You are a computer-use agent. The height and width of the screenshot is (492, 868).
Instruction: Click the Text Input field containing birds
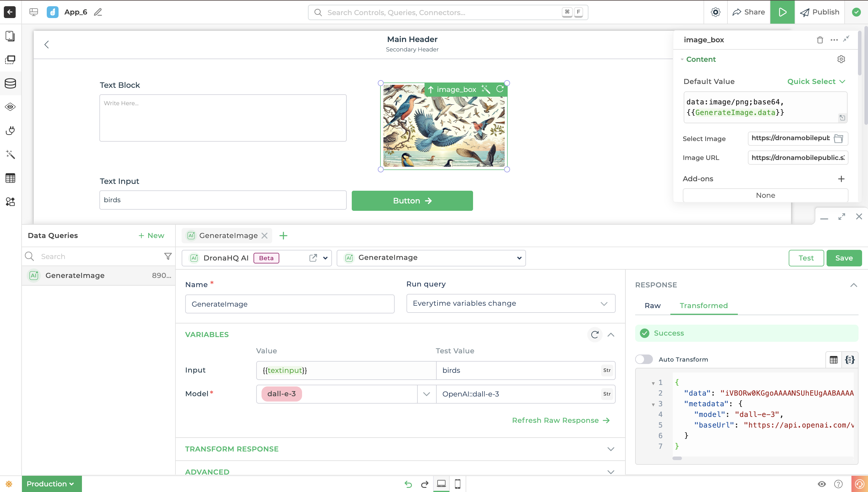[223, 200]
